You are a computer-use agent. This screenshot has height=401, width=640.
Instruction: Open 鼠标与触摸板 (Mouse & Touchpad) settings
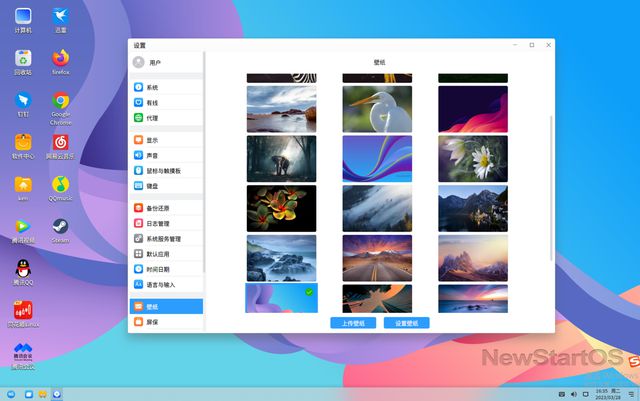pyautogui.click(x=165, y=170)
